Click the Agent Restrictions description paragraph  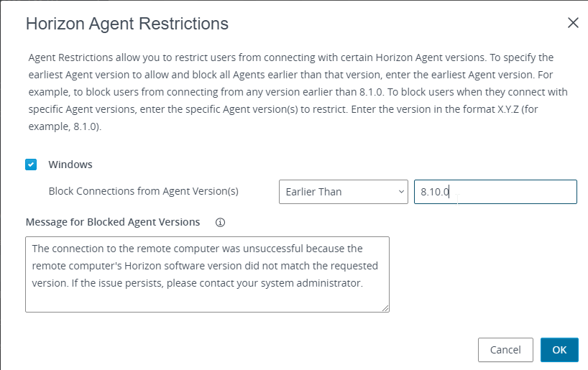pos(298,92)
